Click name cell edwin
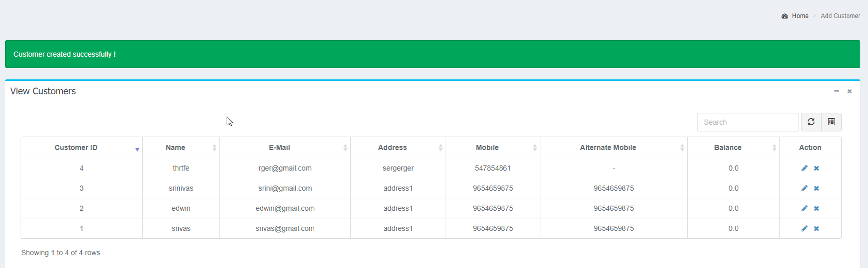The height and width of the screenshot is (268, 868). coord(181,208)
